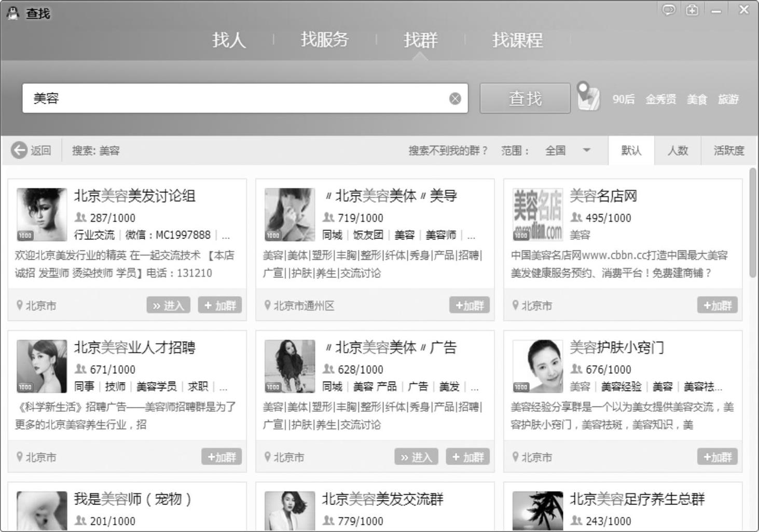Image resolution: width=759 pixels, height=532 pixels.
Task: Open avatar of 北京美容足疗养生总群
Action: [x=538, y=511]
